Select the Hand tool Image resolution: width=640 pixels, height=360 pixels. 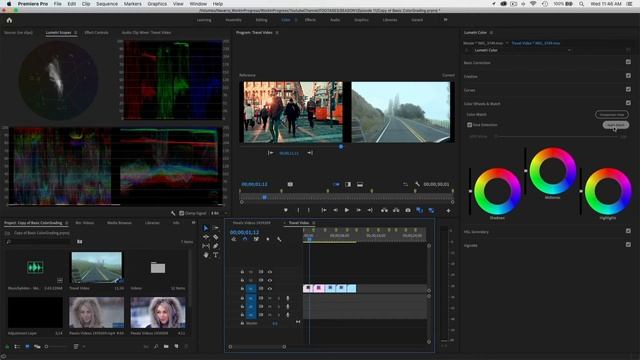click(206, 255)
